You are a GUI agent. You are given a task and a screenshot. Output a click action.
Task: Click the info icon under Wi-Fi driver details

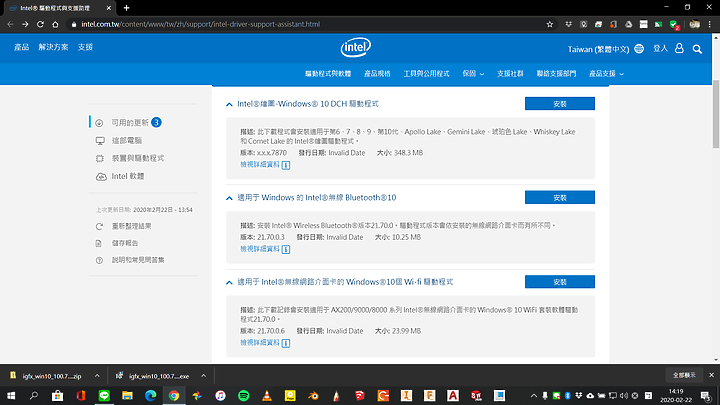286,343
